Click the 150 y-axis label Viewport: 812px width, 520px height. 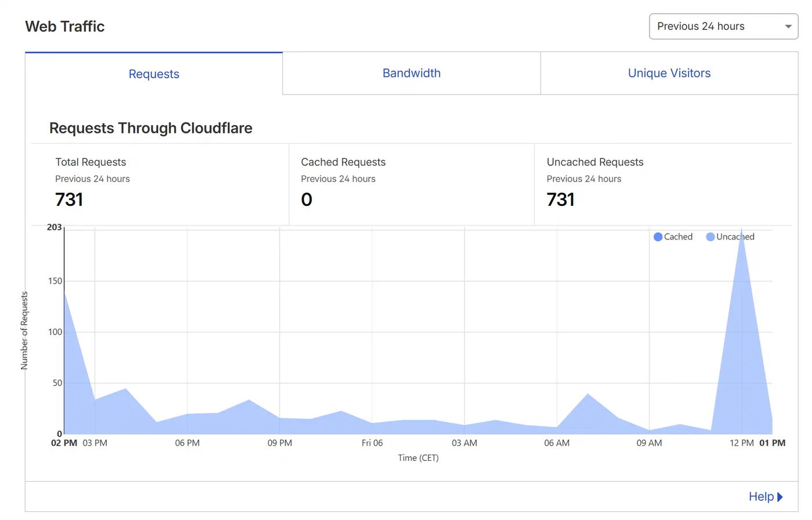pyautogui.click(x=55, y=281)
